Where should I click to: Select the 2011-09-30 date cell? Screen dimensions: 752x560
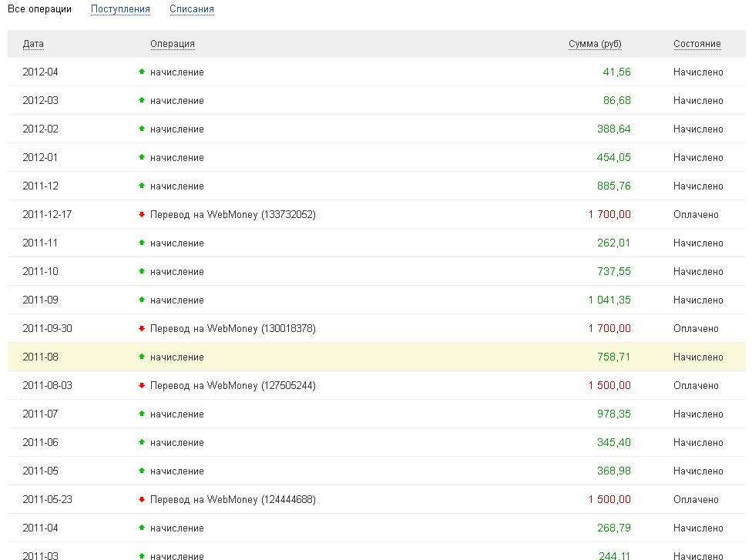click(47, 329)
